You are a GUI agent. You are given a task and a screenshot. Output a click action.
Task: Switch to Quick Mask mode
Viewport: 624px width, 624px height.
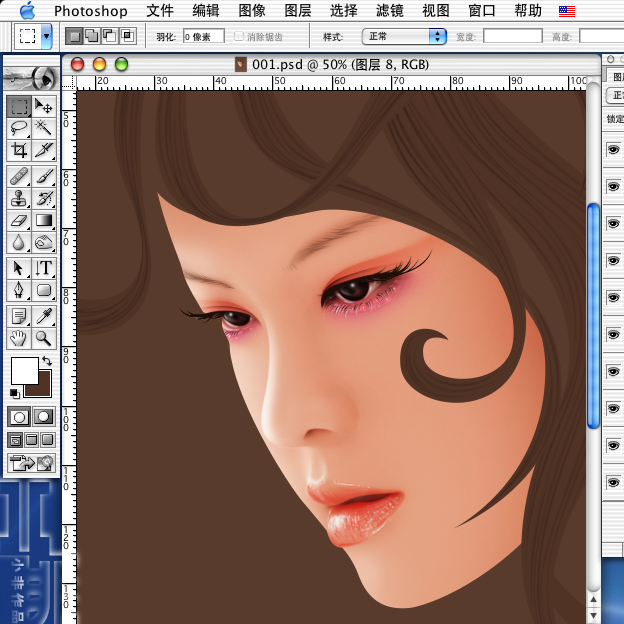(x=43, y=417)
